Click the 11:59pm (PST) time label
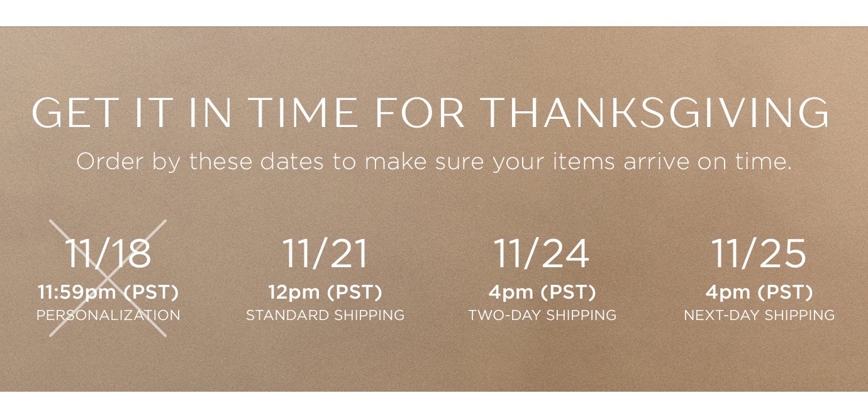The image size is (868, 420). (108, 292)
